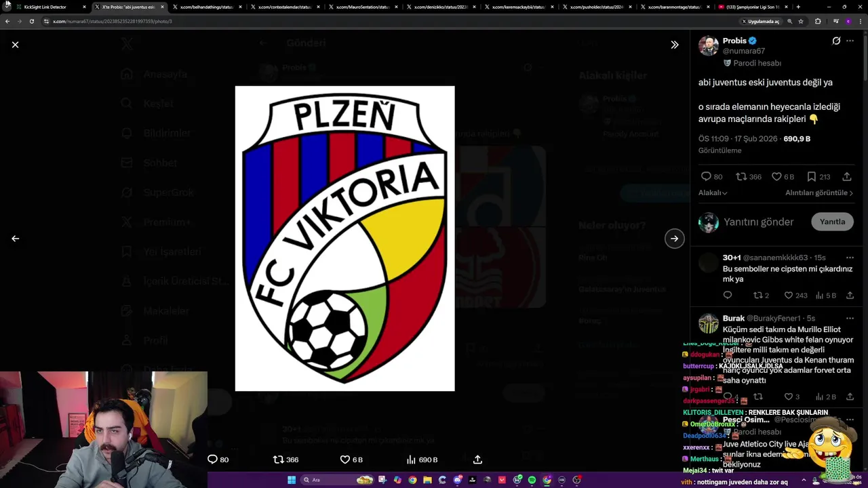868x488 pixels.
Task: Expand the Alakalı sort dropdown
Action: 713,192
